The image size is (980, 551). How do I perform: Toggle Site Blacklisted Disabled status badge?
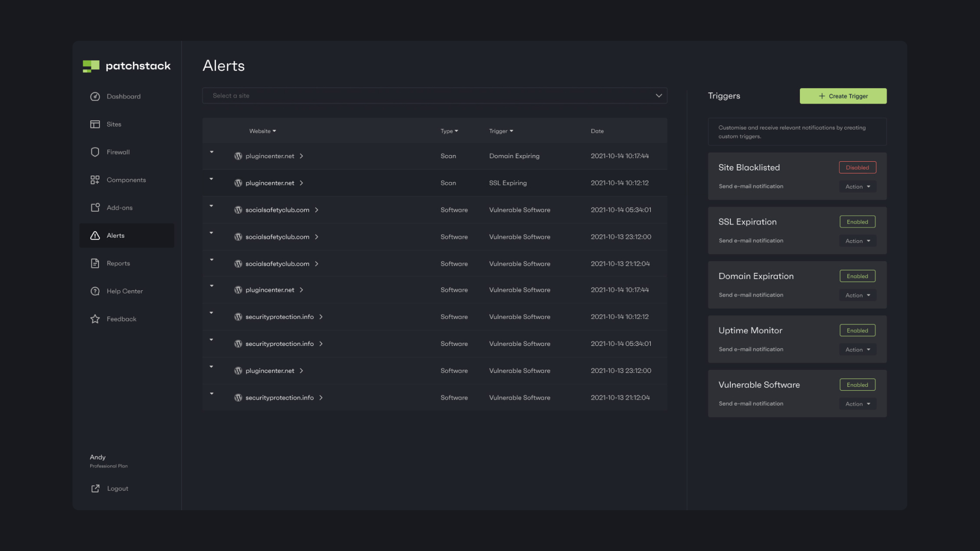tap(857, 167)
